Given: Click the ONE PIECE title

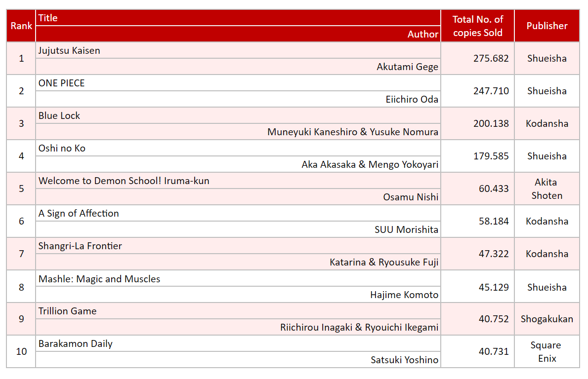Looking at the screenshot, I should [61, 83].
